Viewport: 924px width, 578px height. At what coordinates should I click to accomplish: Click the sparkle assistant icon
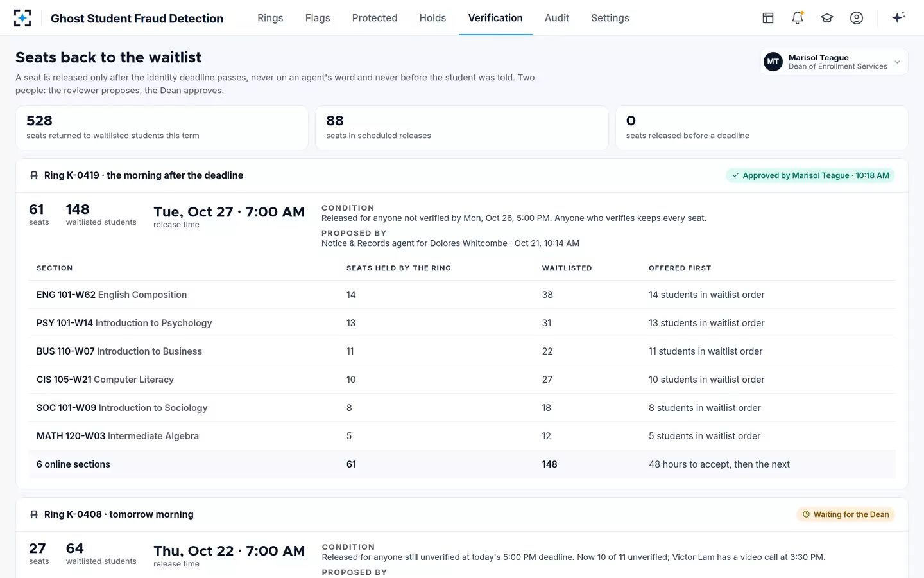(898, 17)
